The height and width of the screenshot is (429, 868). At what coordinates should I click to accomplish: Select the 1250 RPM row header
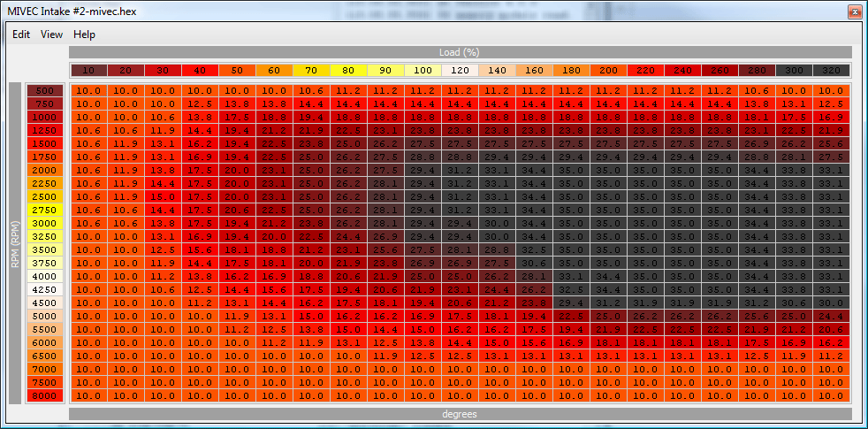tap(45, 130)
